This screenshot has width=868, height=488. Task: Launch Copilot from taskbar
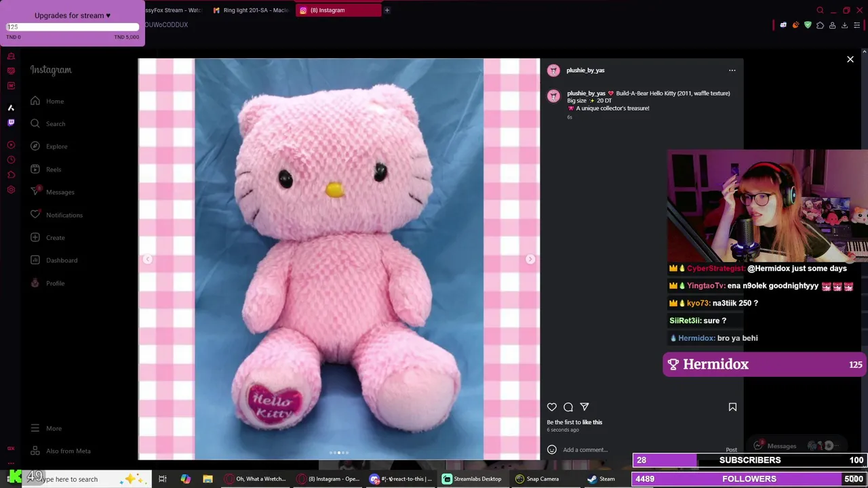click(x=186, y=479)
